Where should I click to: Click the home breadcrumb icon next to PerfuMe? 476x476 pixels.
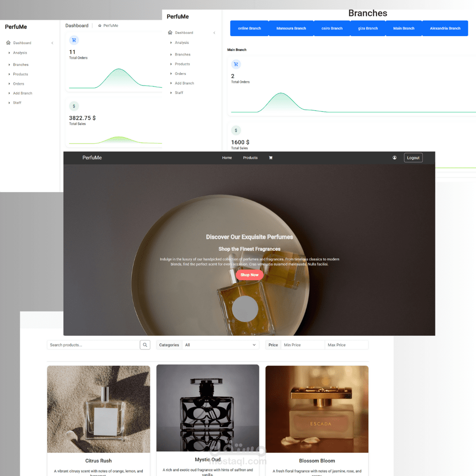(x=100, y=26)
